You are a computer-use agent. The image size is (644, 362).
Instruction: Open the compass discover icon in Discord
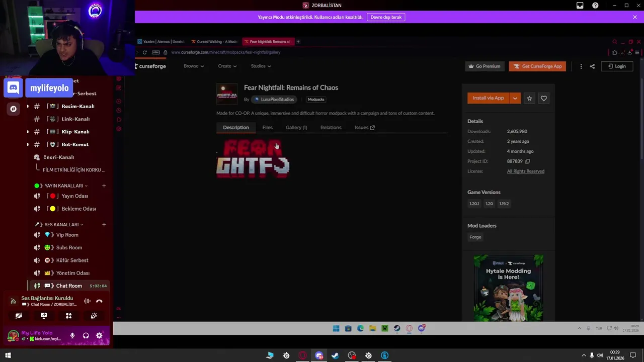pyautogui.click(x=13, y=109)
